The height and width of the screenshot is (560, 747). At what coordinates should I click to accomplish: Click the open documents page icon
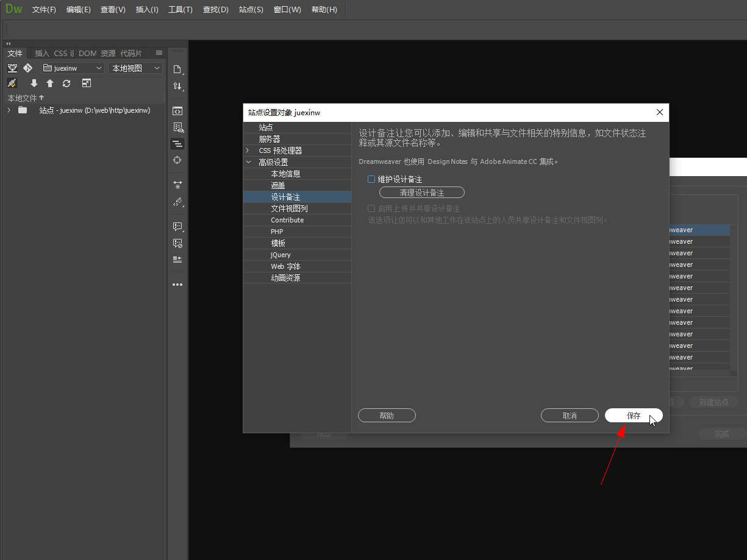tap(177, 69)
